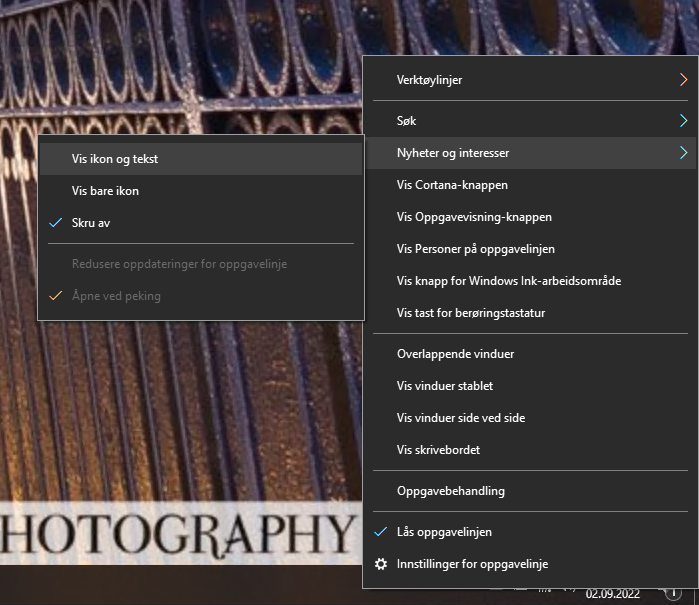The image size is (699, 605).
Task: Toggle Vis Personer på oppgavelinjen
Action: pyautogui.click(x=530, y=249)
